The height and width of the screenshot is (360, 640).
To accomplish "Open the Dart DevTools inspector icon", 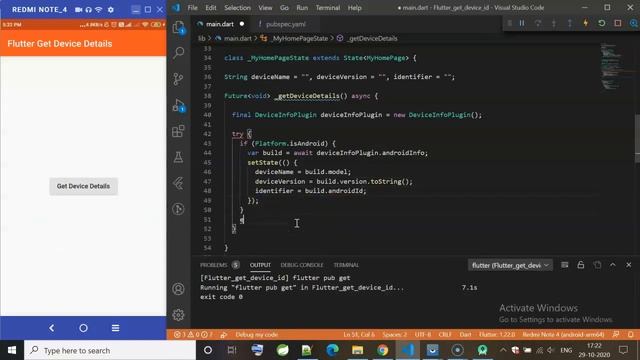I will (634, 23).
